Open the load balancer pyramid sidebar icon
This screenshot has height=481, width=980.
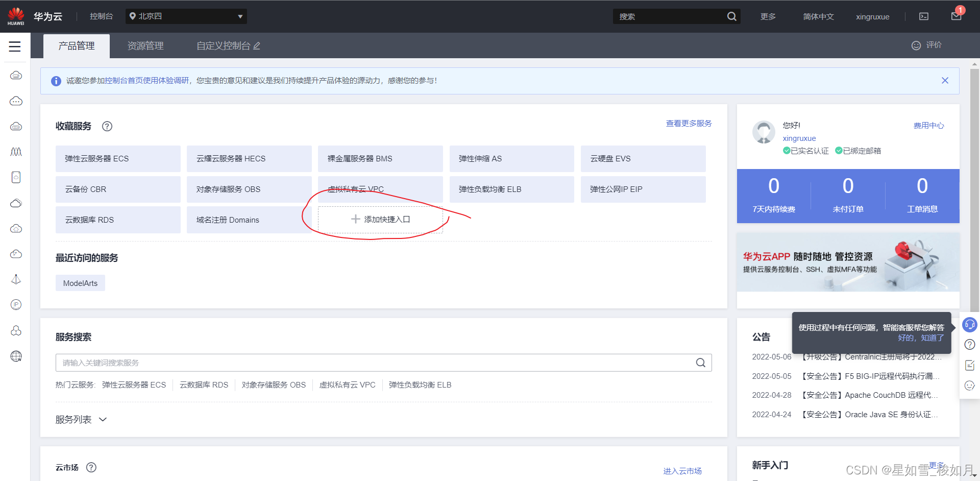click(x=16, y=279)
